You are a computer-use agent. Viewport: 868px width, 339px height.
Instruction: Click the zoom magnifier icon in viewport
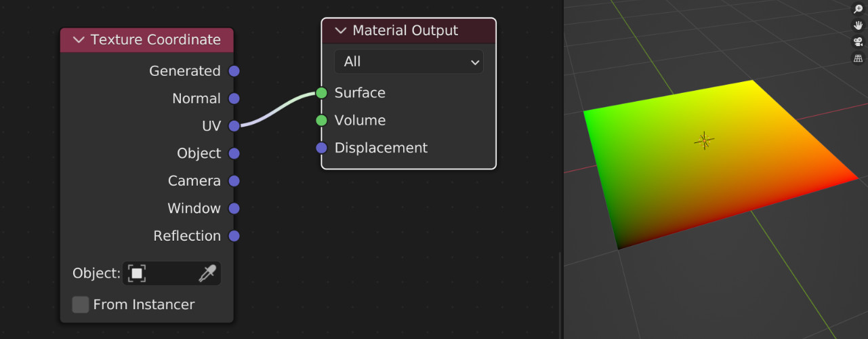pyautogui.click(x=858, y=9)
